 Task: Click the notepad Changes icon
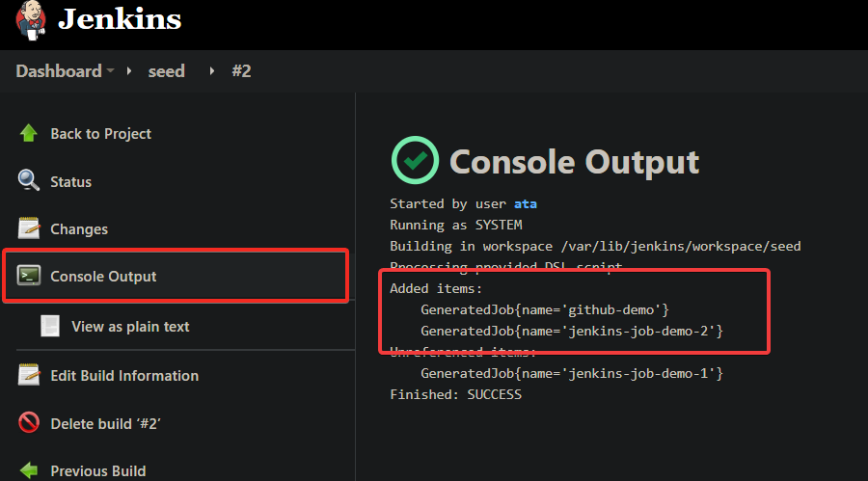click(x=29, y=228)
